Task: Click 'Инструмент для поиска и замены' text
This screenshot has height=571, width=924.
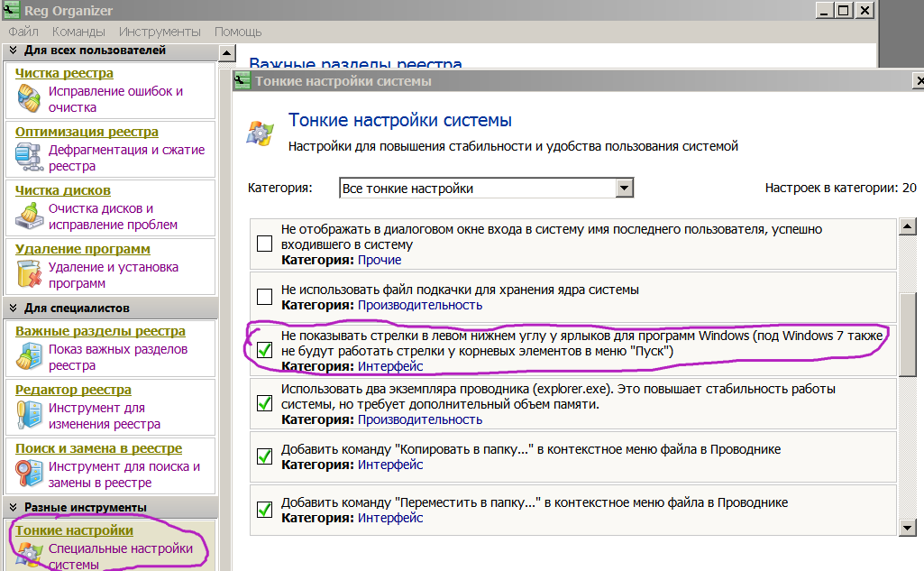Action: pos(124,474)
